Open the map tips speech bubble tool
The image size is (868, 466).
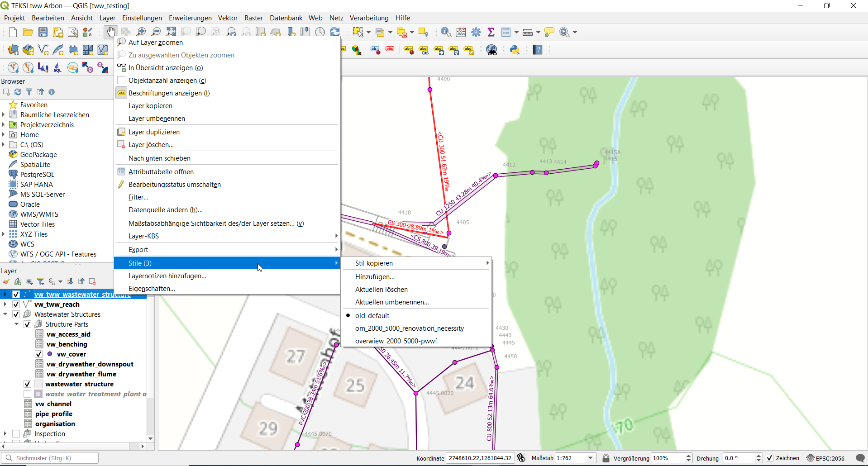(x=549, y=32)
